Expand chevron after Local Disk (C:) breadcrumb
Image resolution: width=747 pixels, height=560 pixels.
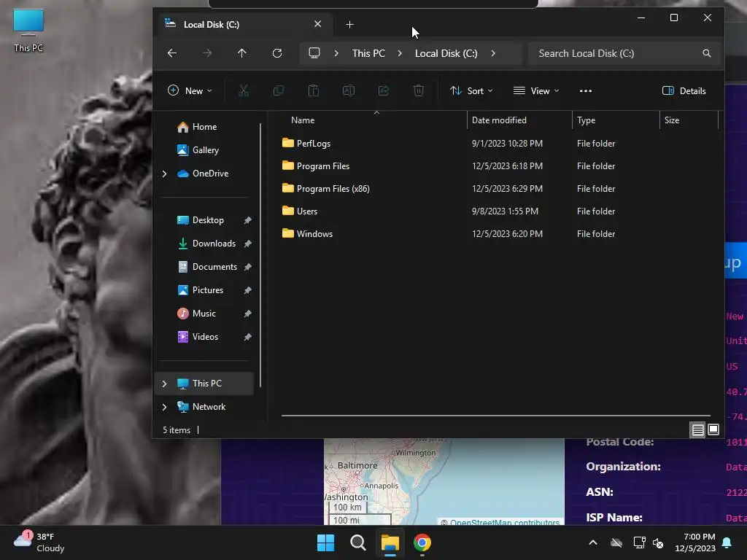(493, 53)
